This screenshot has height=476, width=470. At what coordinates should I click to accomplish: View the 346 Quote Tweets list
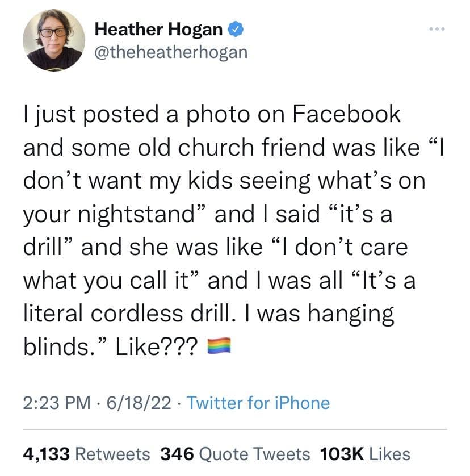(x=235, y=453)
